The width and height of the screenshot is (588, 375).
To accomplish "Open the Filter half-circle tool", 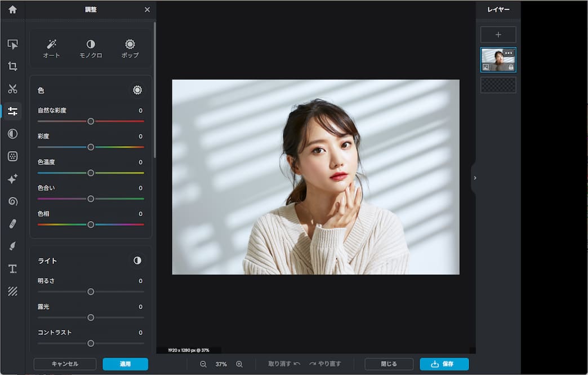I will tap(13, 134).
